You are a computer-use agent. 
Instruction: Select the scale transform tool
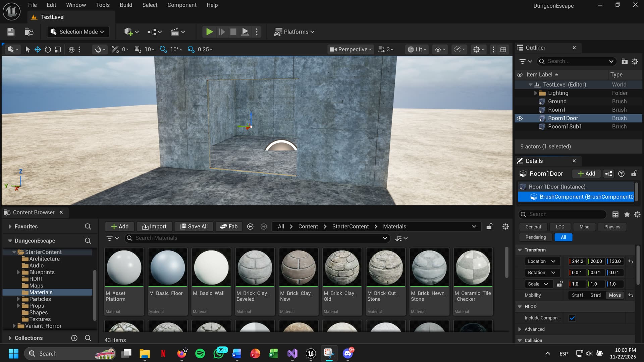pos(58,50)
